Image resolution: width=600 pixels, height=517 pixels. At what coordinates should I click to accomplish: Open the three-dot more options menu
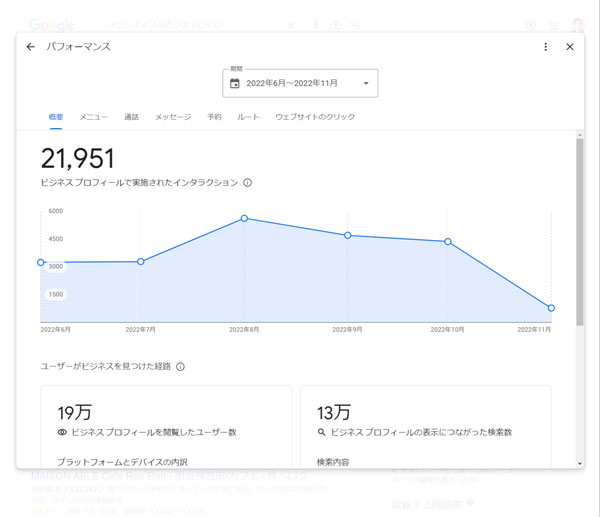coord(545,47)
